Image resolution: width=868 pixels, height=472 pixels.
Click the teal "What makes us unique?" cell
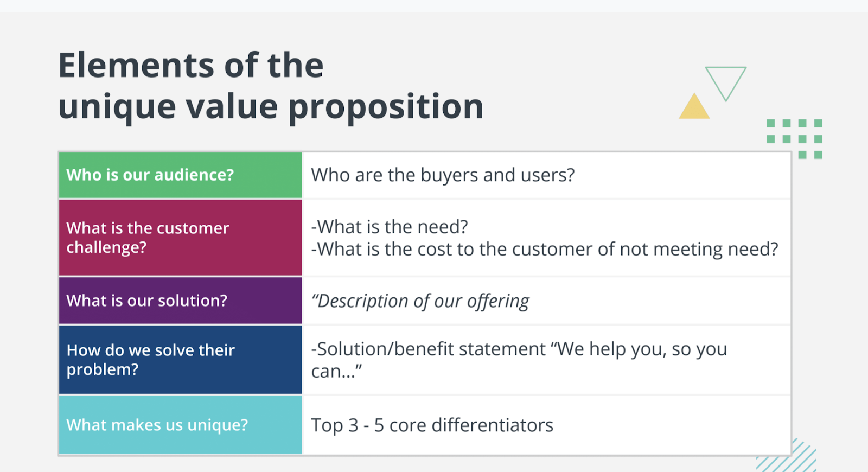click(180, 425)
